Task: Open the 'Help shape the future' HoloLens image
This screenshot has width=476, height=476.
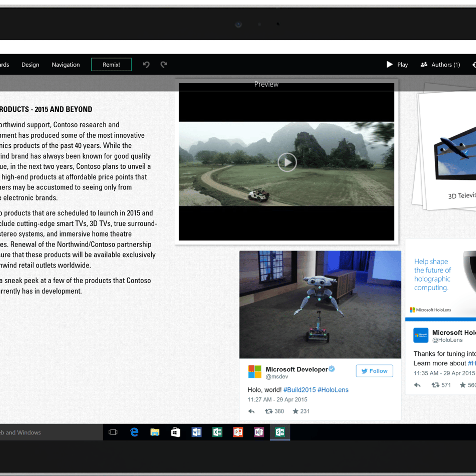Action: [441, 278]
